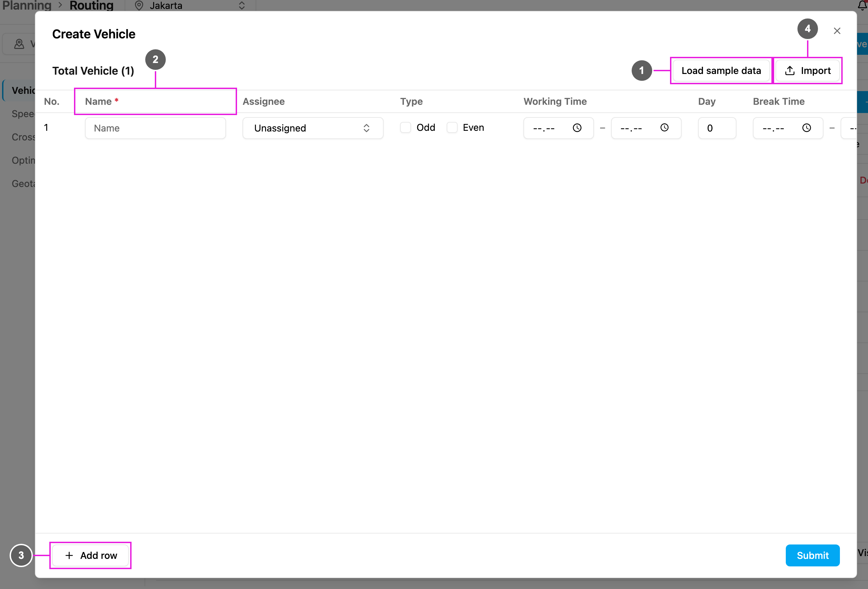Screen dimensions: 868x589
Task: Click the Working Time column header
Action: (x=555, y=102)
